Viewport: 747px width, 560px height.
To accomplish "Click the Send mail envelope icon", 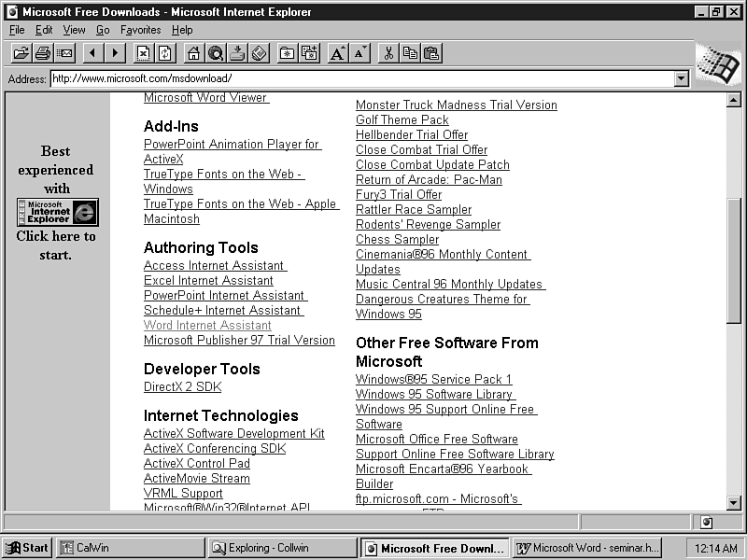I will (x=64, y=53).
